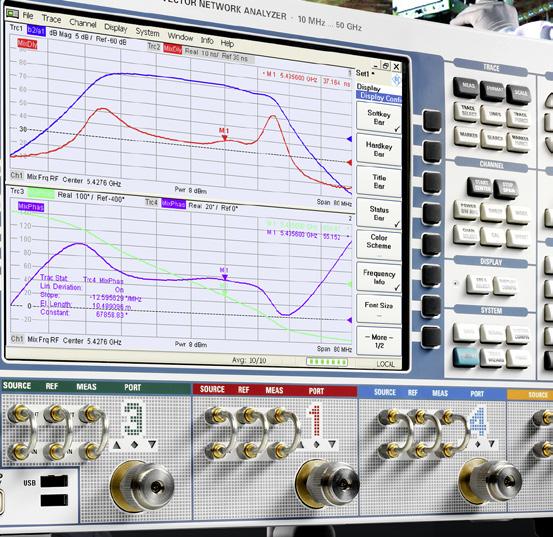Click the Display Config softkey panel header
The height and width of the screenshot is (537, 553).
[379, 97]
